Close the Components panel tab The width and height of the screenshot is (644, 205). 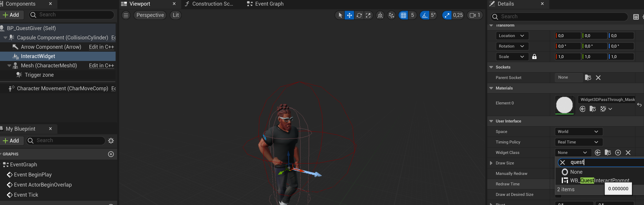[x=50, y=4]
